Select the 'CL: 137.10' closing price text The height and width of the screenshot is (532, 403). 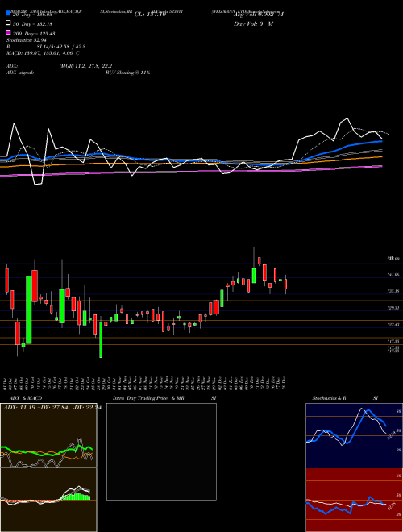pos(151,15)
